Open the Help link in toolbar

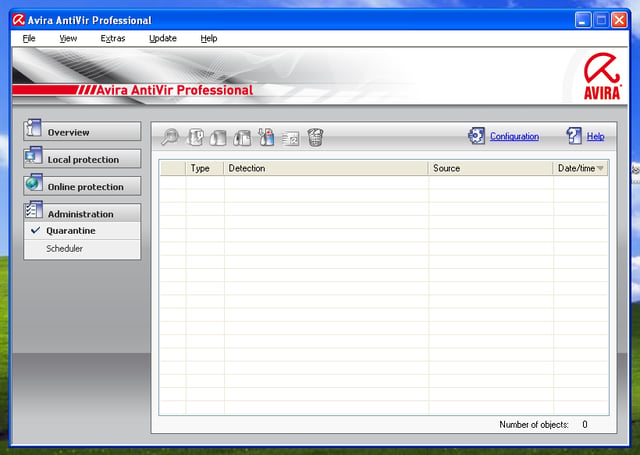coord(596,136)
